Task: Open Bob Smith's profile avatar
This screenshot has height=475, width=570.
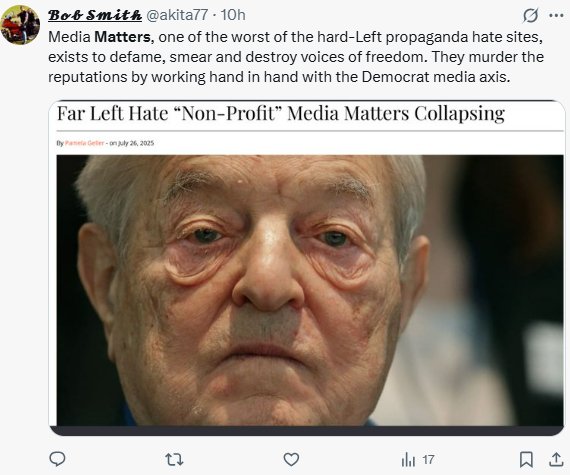Action: pos(20,25)
